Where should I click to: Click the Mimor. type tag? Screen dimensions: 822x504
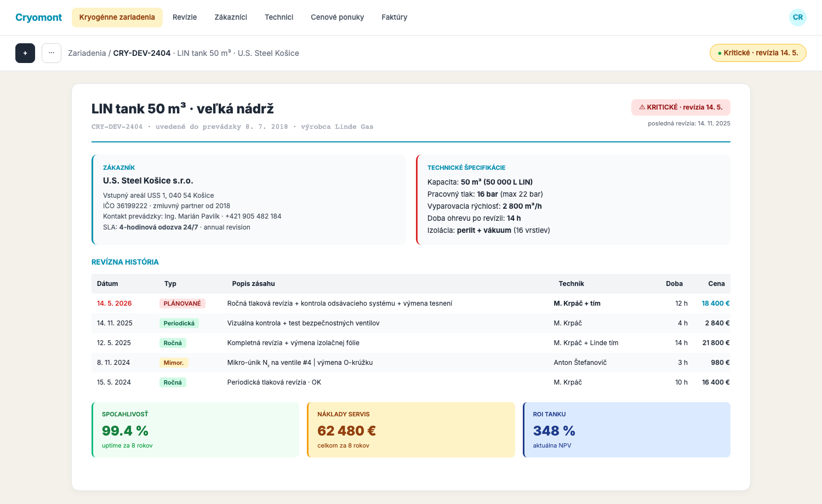click(x=174, y=363)
